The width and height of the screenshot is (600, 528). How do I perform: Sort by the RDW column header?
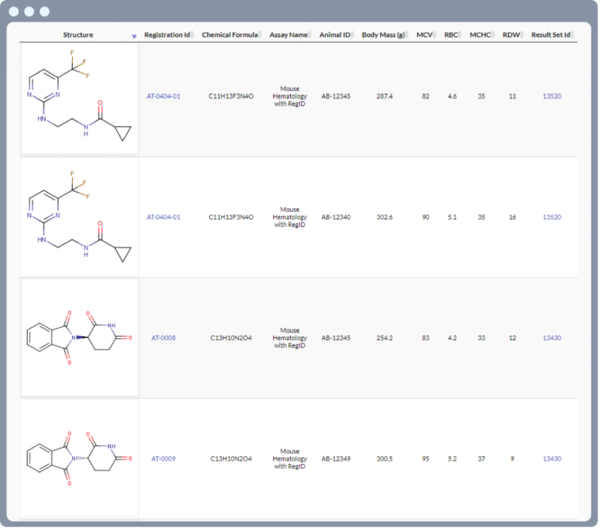(511, 35)
